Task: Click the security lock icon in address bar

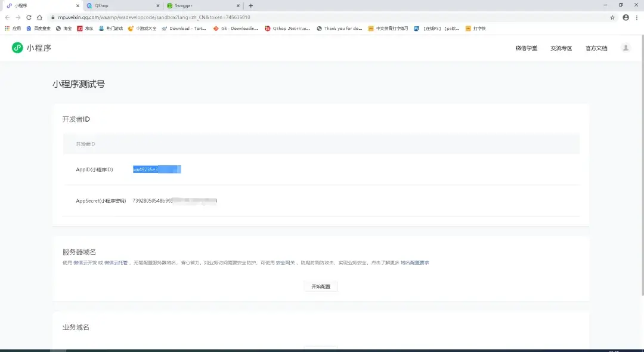Action: [52, 17]
